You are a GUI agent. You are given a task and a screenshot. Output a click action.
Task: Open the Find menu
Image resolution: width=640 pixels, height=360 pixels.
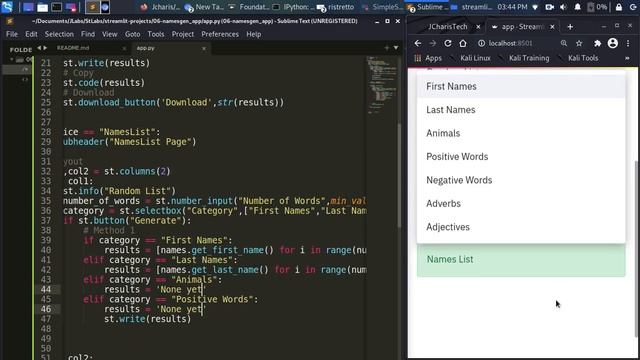click(88, 34)
